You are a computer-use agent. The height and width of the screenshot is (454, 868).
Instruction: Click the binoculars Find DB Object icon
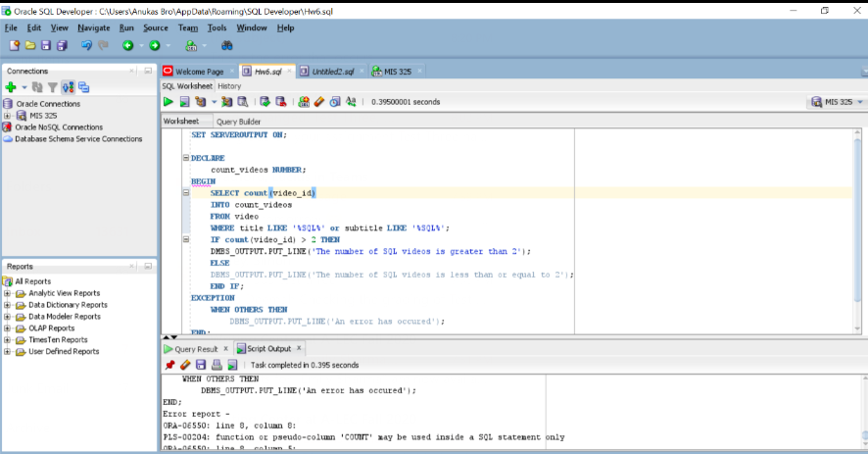[227, 45]
